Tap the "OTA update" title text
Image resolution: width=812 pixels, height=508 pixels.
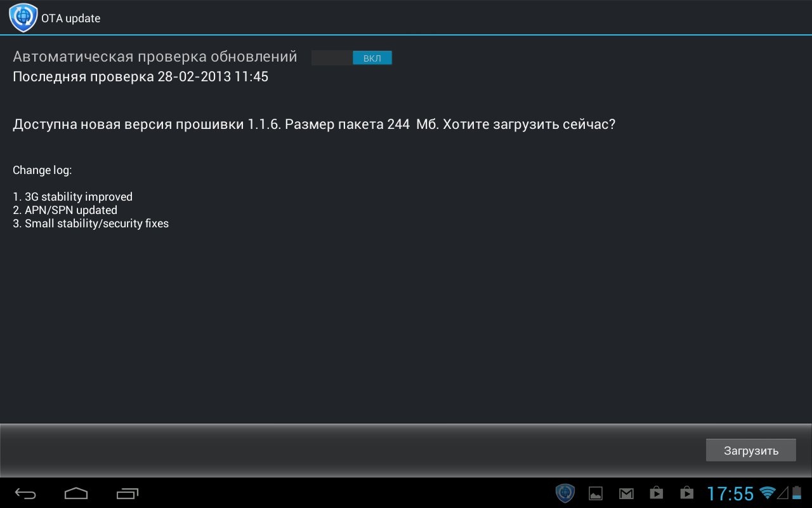pyautogui.click(x=71, y=18)
